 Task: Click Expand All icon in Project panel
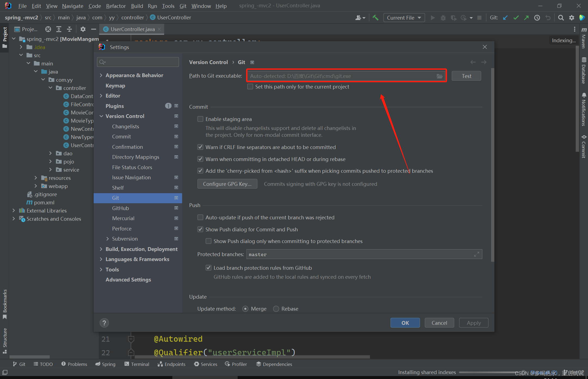tap(59, 29)
